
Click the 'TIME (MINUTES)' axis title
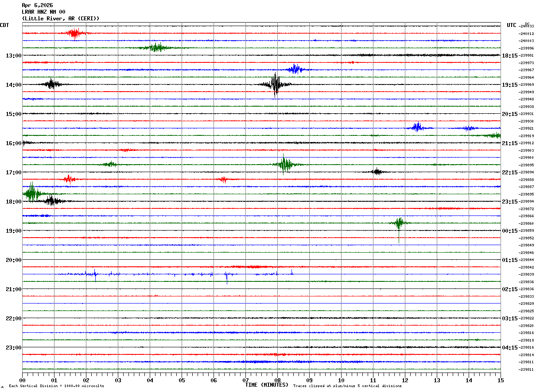(x=267, y=385)
